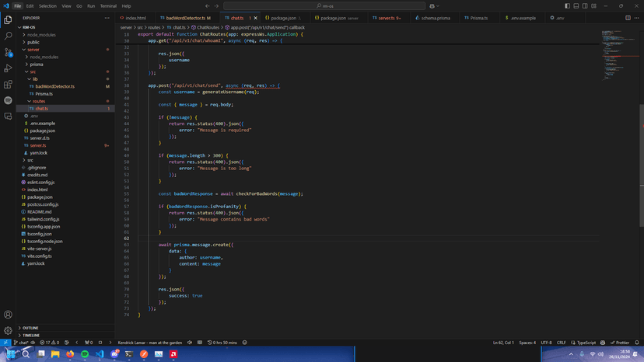
Task: Collapse the server folder in explorer
Action: coord(33,50)
